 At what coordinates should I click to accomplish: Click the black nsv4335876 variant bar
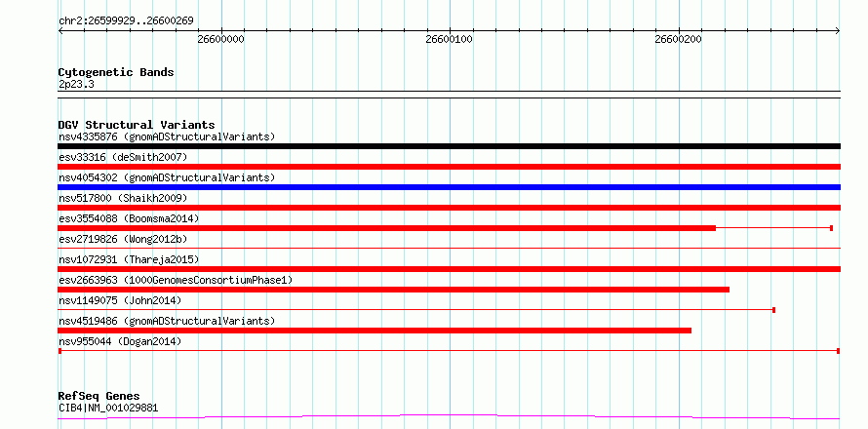[449, 146]
